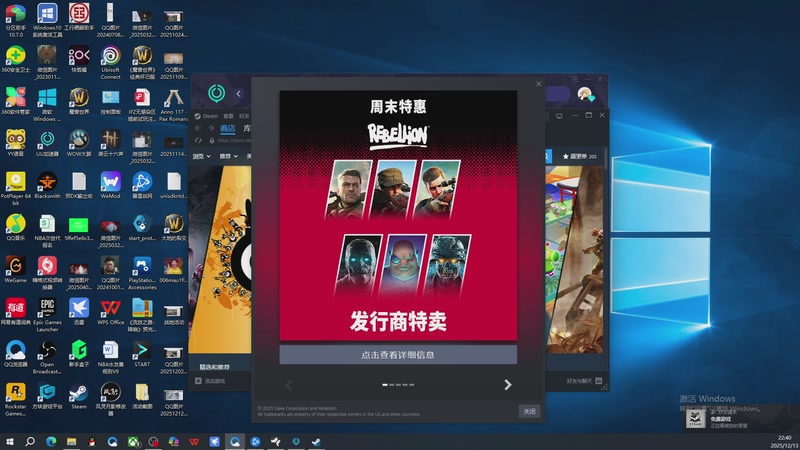The height and width of the screenshot is (450, 800).
Task: Launch the START desktop shortcut
Action: tap(142, 354)
